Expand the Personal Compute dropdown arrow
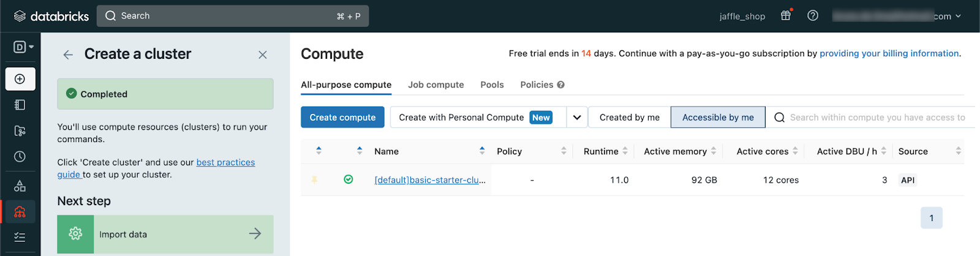Viewport: 980px width, 256px height. tap(577, 118)
